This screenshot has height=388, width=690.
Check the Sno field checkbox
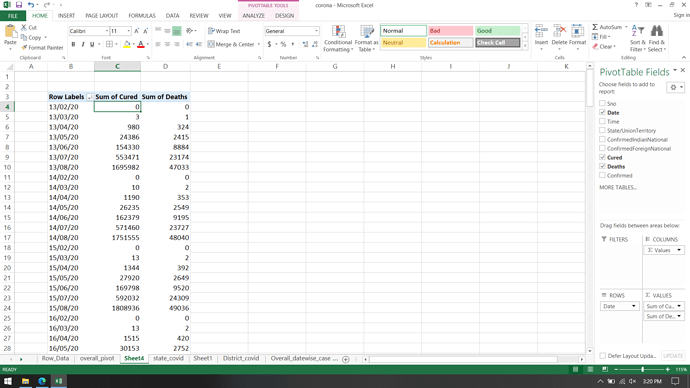[x=602, y=103]
